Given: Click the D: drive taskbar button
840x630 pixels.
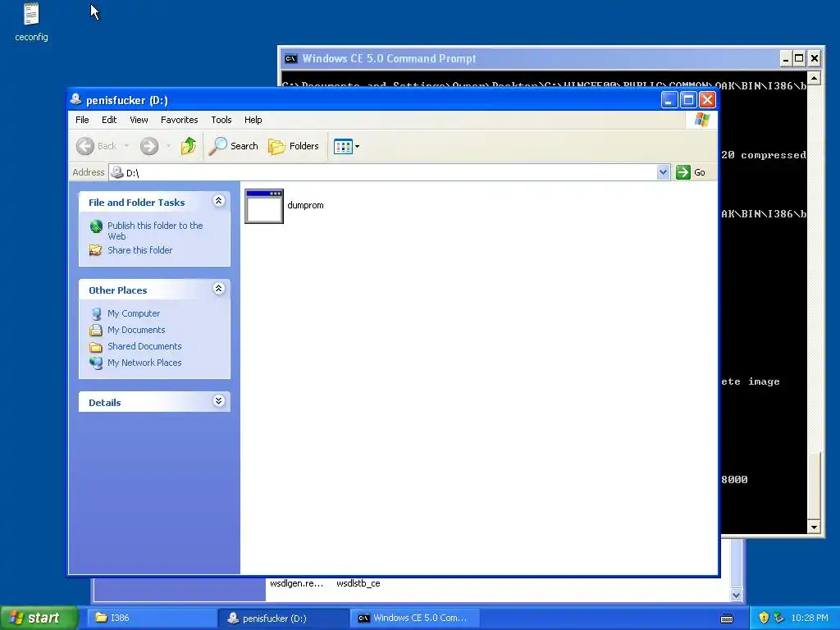Looking at the screenshot, I should click(x=283, y=618).
